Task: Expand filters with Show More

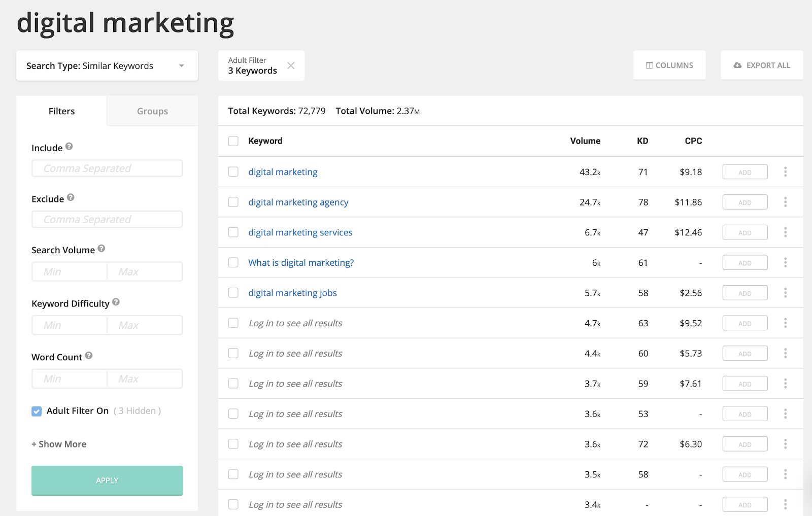Action: (59, 444)
